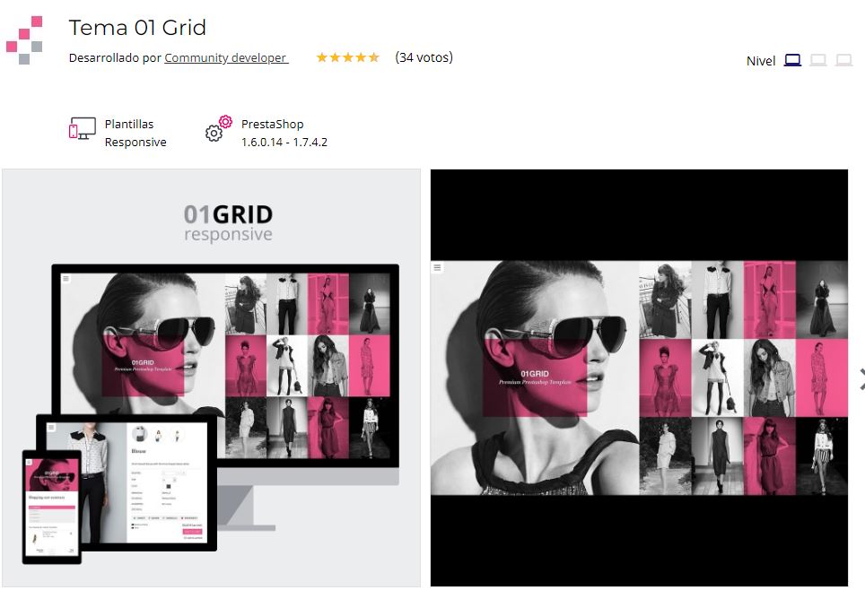Click the PrestaShop version range text
865x616 pixels.
[x=284, y=143]
